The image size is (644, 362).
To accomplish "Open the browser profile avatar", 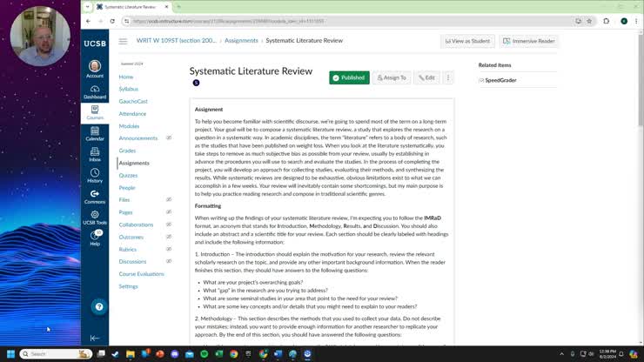I will point(624,21).
